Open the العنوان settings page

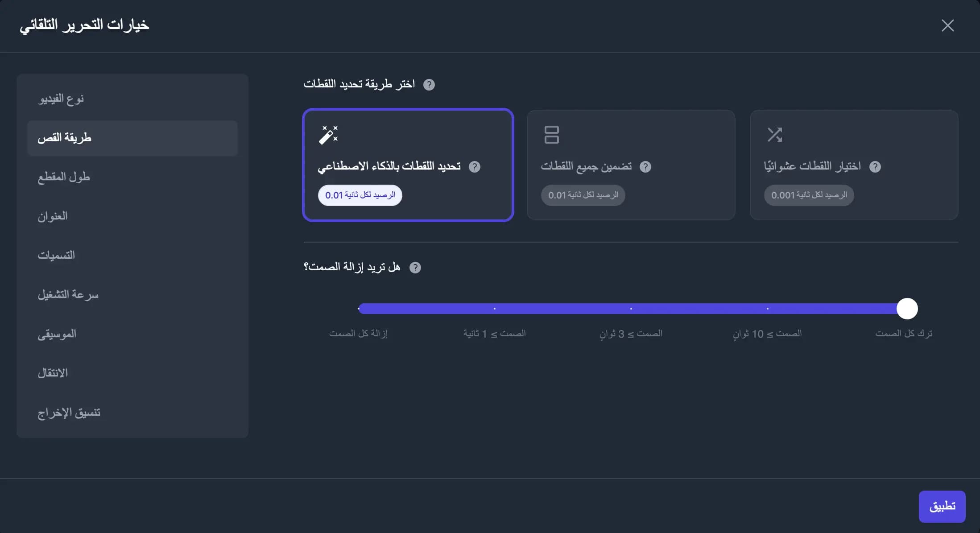pyautogui.click(x=132, y=216)
